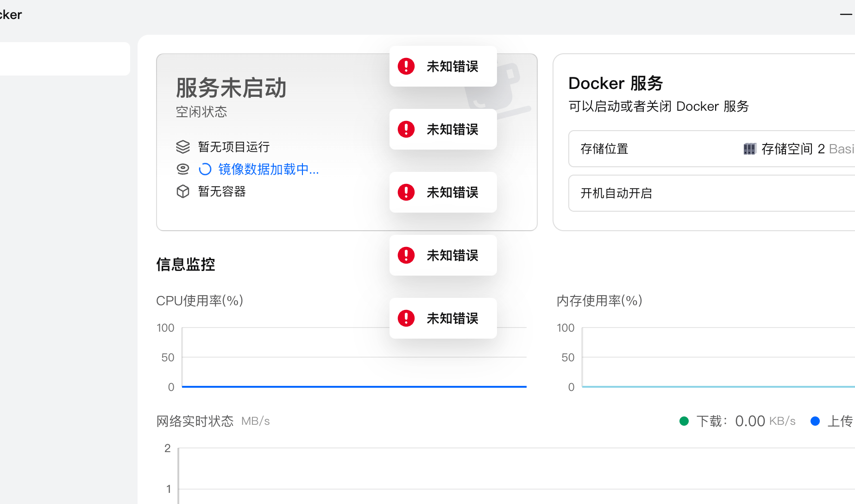The image size is (855, 504).
Task: Click the layers icon beside 暂无项目运行
Action: click(x=183, y=147)
